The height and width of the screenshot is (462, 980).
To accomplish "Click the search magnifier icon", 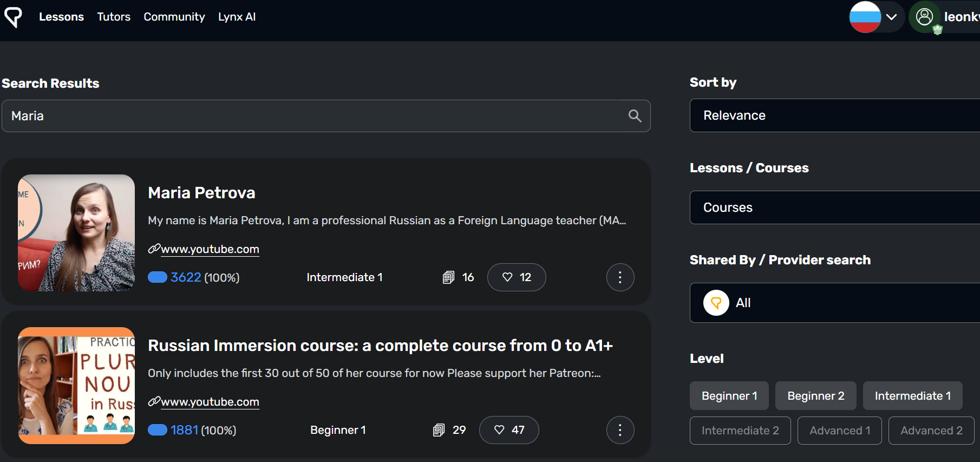I will click(x=635, y=116).
